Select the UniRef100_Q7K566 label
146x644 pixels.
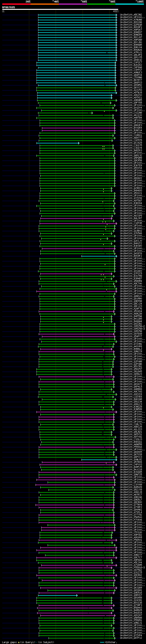coord(131,233)
